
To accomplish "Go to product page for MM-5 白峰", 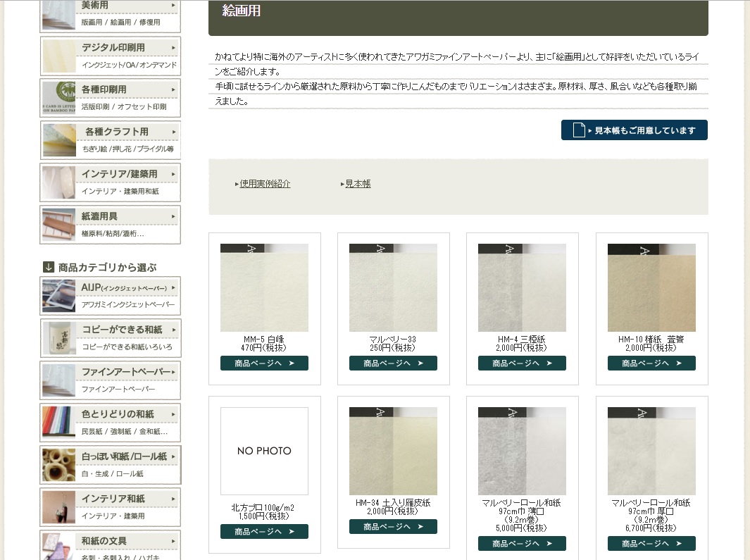I will point(264,363).
